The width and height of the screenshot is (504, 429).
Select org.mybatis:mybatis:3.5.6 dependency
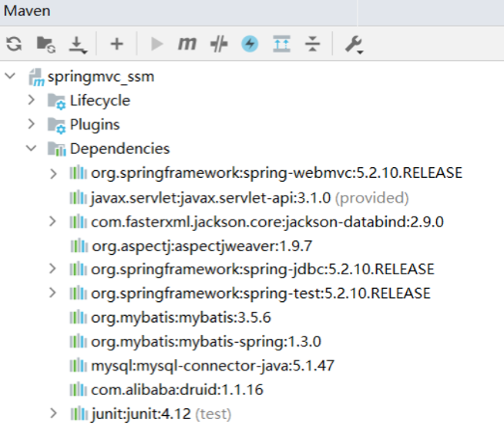(181, 318)
